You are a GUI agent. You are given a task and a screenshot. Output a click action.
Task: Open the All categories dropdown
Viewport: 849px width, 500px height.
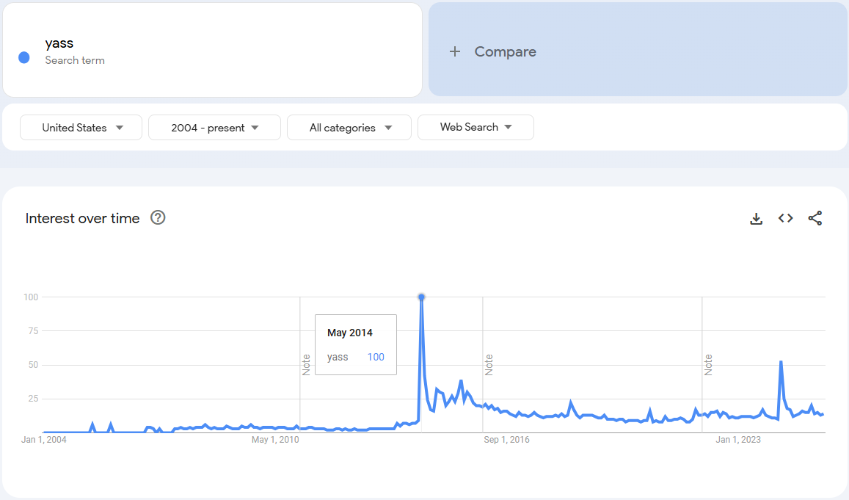coord(349,127)
